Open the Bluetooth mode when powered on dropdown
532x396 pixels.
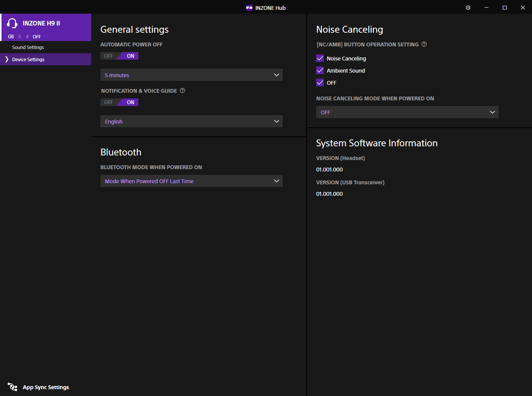(191, 181)
